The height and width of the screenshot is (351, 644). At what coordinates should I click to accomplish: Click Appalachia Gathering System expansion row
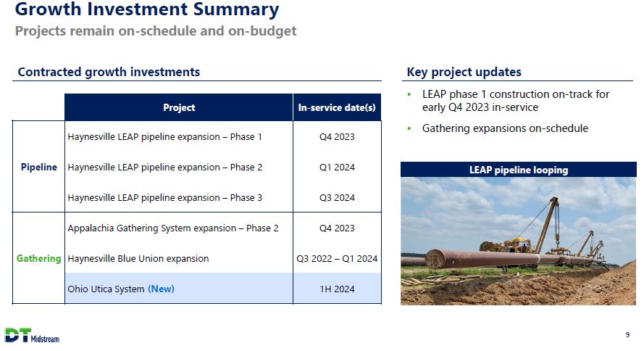pyautogui.click(x=172, y=228)
